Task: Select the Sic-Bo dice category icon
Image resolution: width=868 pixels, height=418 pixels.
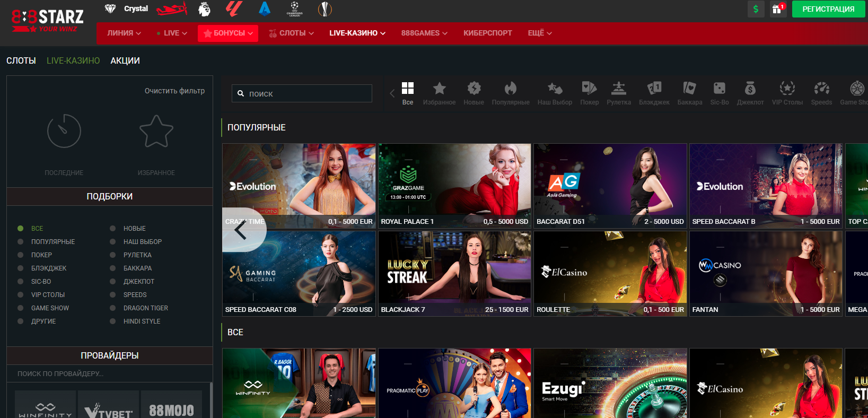Action: point(720,88)
